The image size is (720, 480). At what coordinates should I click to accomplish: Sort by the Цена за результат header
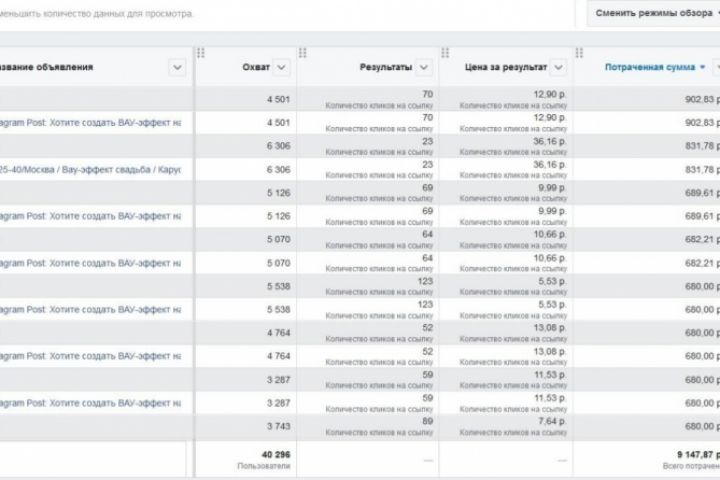pos(506,67)
